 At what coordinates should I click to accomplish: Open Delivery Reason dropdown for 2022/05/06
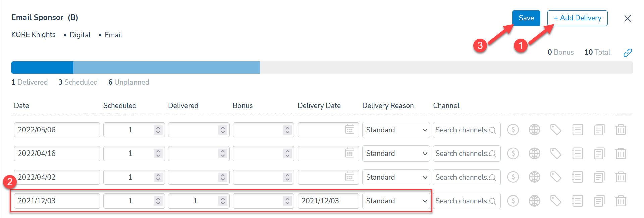(x=396, y=130)
